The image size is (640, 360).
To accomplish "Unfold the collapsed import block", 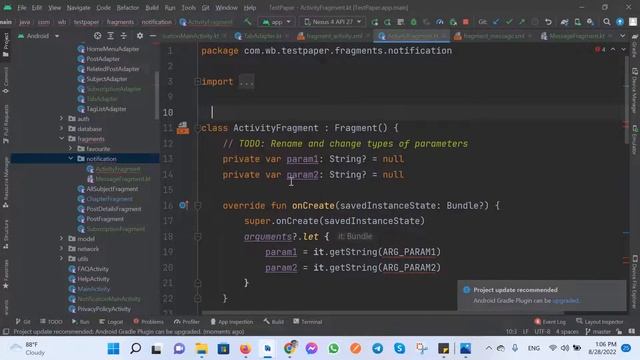I will click(x=198, y=82).
